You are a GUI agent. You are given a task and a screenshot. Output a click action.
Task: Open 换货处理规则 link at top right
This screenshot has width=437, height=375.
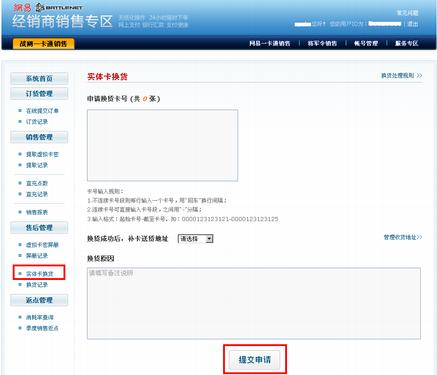pyautogui.click(x=402, y=76)
